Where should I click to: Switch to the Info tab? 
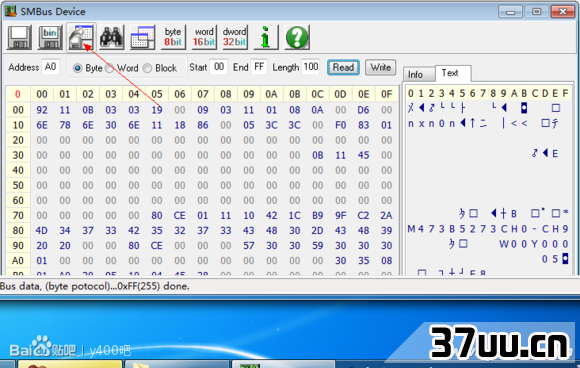(x=418, y=74)
